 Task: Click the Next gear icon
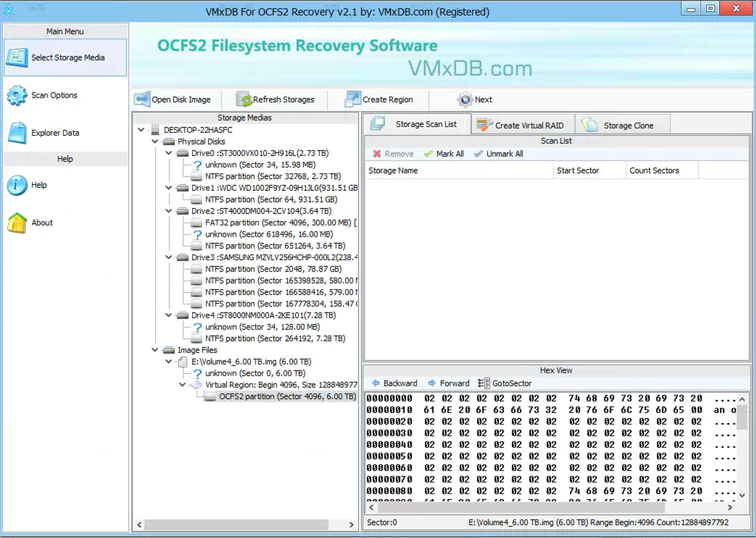click(465, 99)
